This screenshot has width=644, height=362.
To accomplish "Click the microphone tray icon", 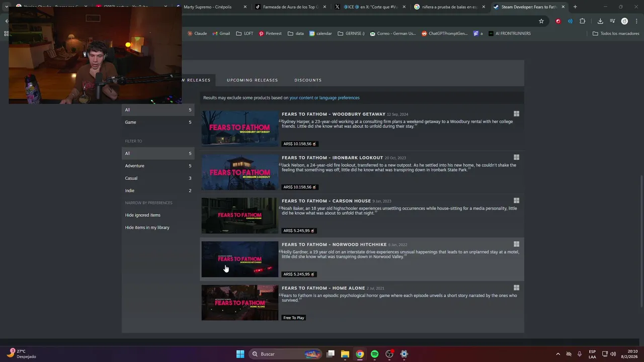I will pyautogui.click(x=580, y=354).
